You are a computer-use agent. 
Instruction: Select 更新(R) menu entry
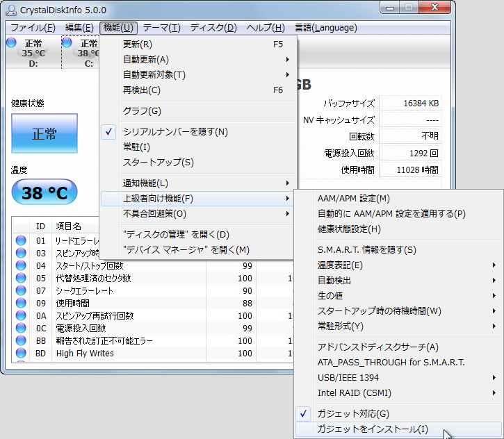point(197,44)
